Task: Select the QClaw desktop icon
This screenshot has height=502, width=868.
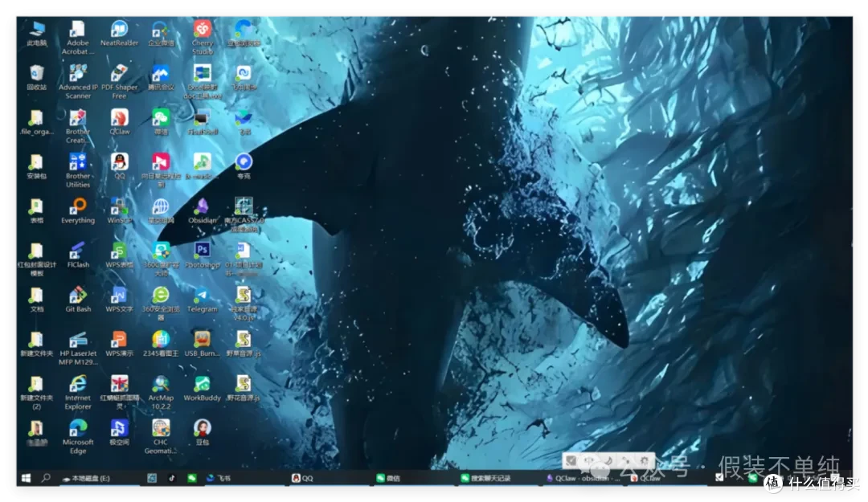Action: tap(119, 122)
